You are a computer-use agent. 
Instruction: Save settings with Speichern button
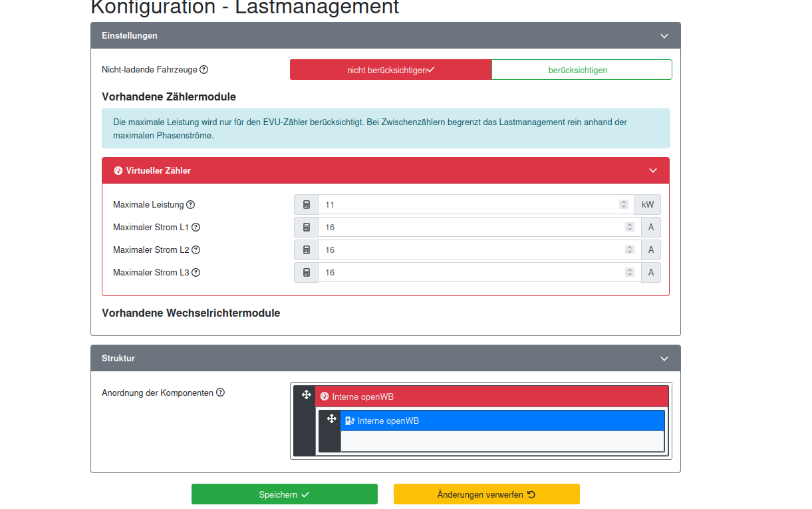[285, 494]
